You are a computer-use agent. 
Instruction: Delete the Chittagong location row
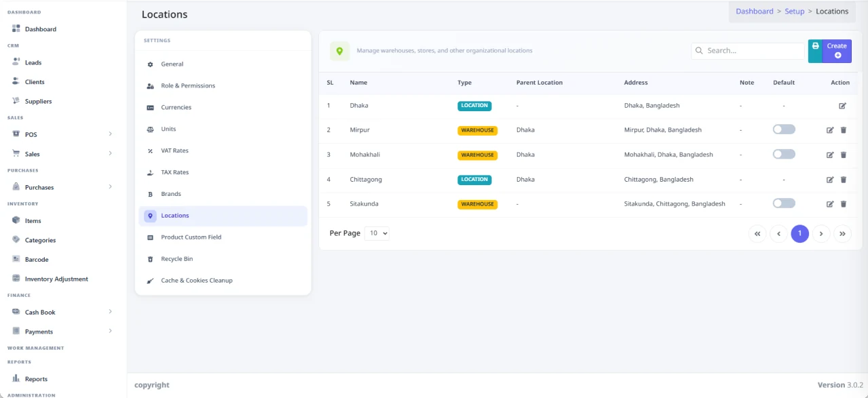844,180
